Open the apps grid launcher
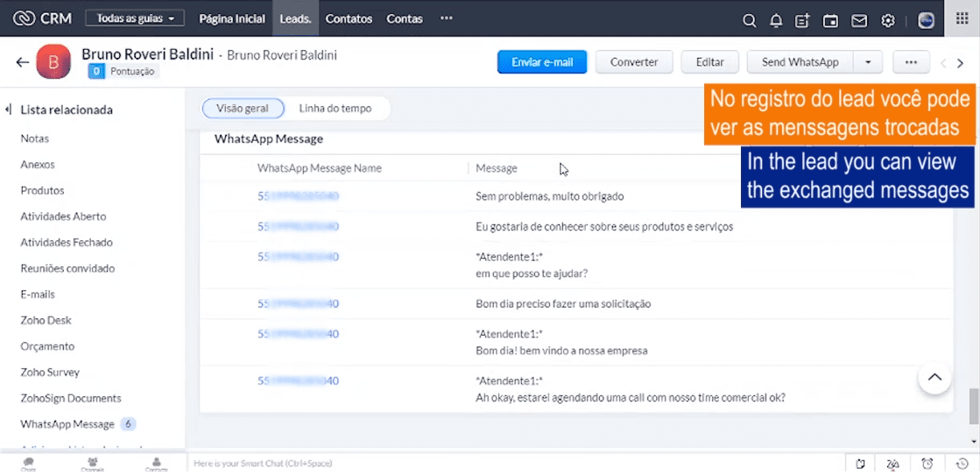 [x=962, y=19]
